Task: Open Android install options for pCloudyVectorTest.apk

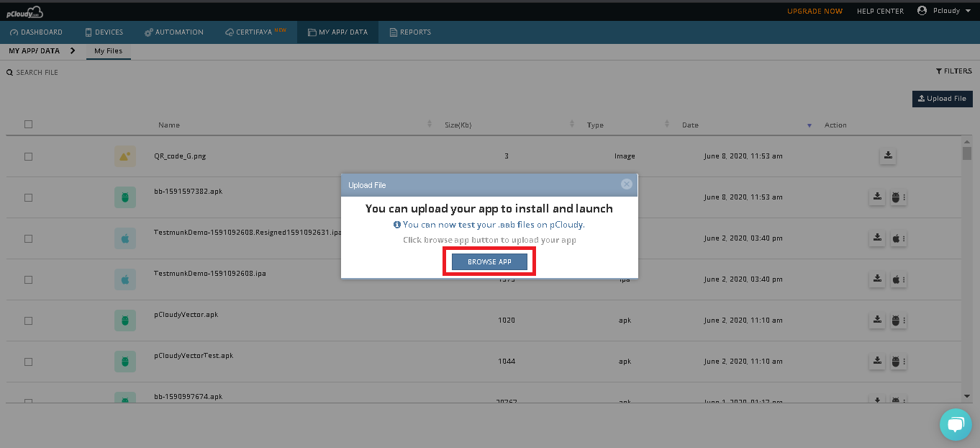Action: pos(898,361)
